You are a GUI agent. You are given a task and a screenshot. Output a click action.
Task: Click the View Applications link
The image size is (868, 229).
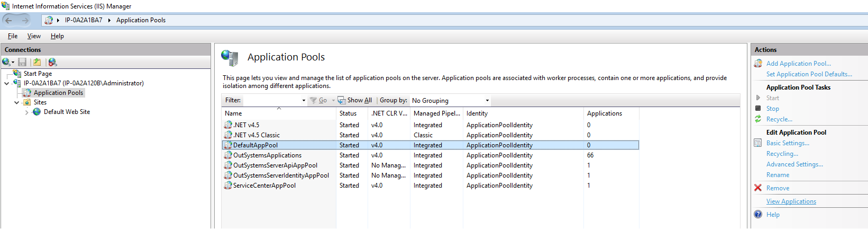[791, 201]
